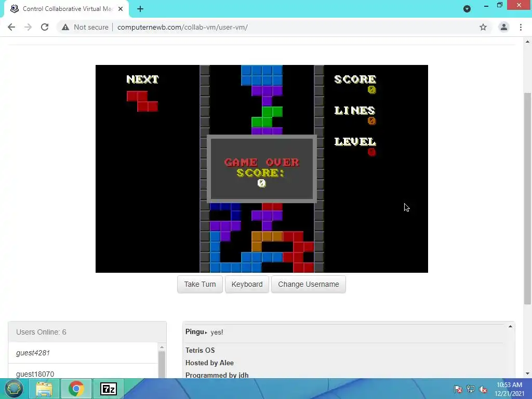
Task: Click the Hosted by Alee text
Action: [210, 363]
